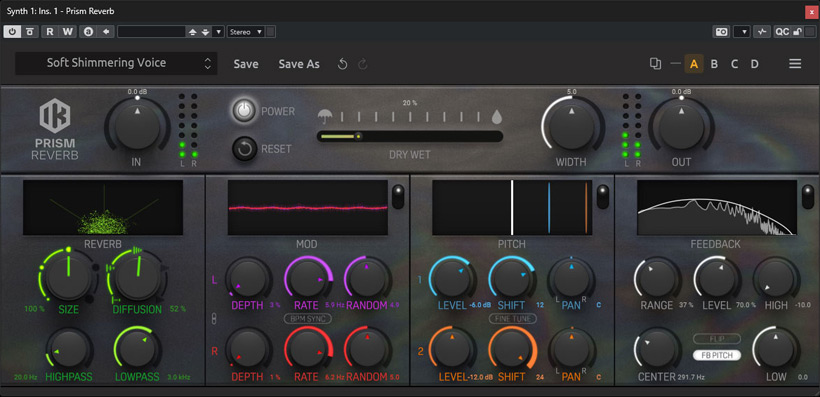
Task: Click the left channel RANDOM knob
Action: [x=367, y=278]
